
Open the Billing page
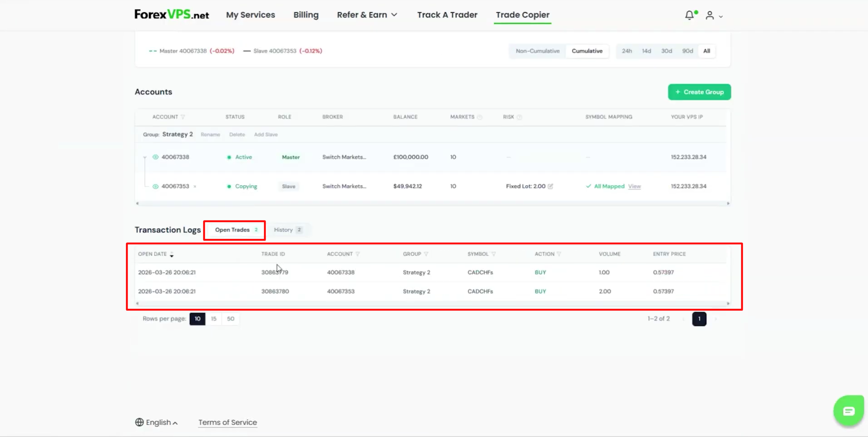click(306, 15)
